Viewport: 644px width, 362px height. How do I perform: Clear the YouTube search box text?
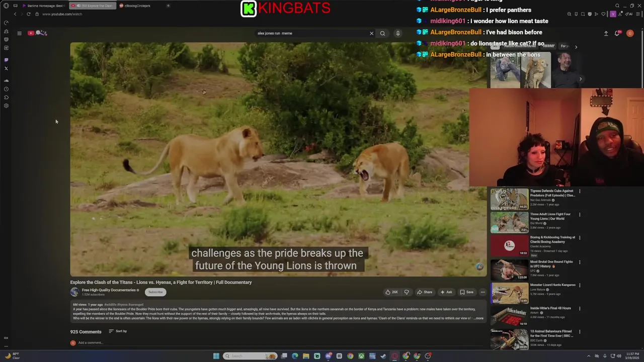[371, 33]
